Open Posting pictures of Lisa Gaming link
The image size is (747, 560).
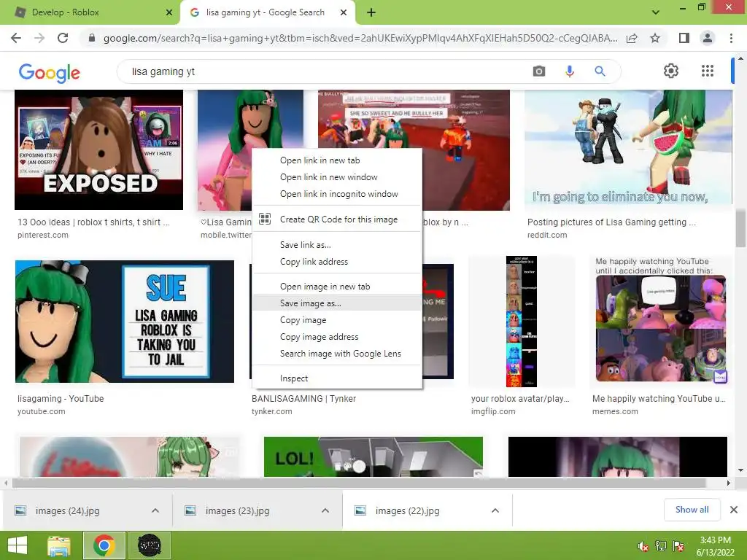(611, 222)
